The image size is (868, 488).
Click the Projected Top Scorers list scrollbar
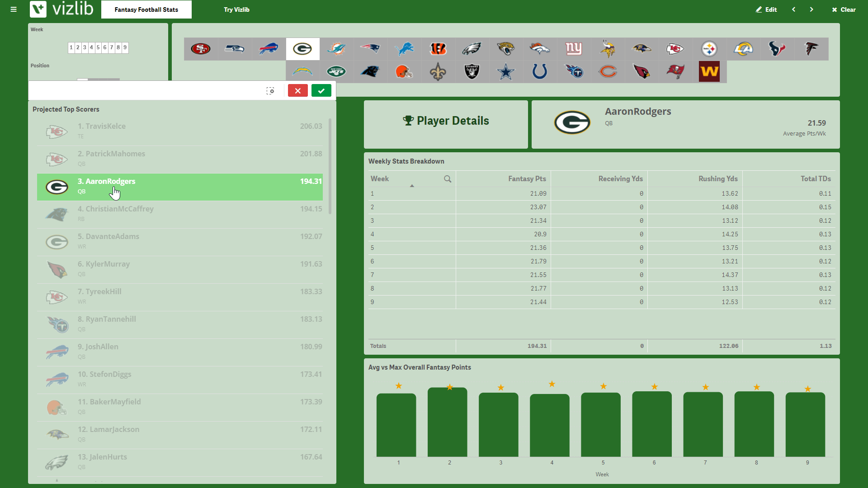330,166
